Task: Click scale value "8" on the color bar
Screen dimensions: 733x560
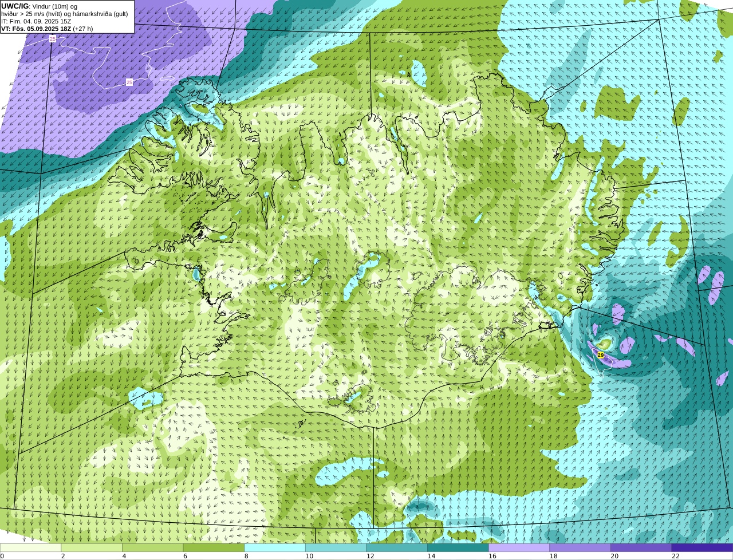Action: (246, 556)
